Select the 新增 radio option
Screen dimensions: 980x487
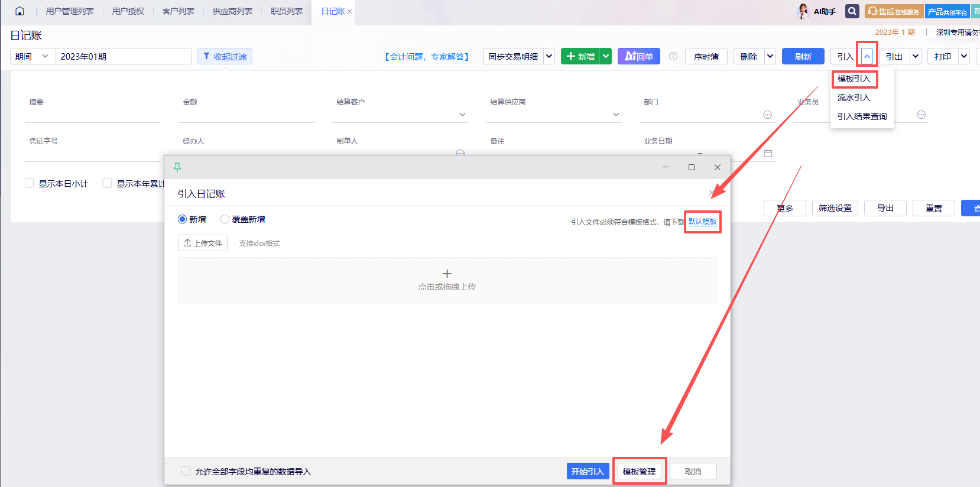(182, 219)
